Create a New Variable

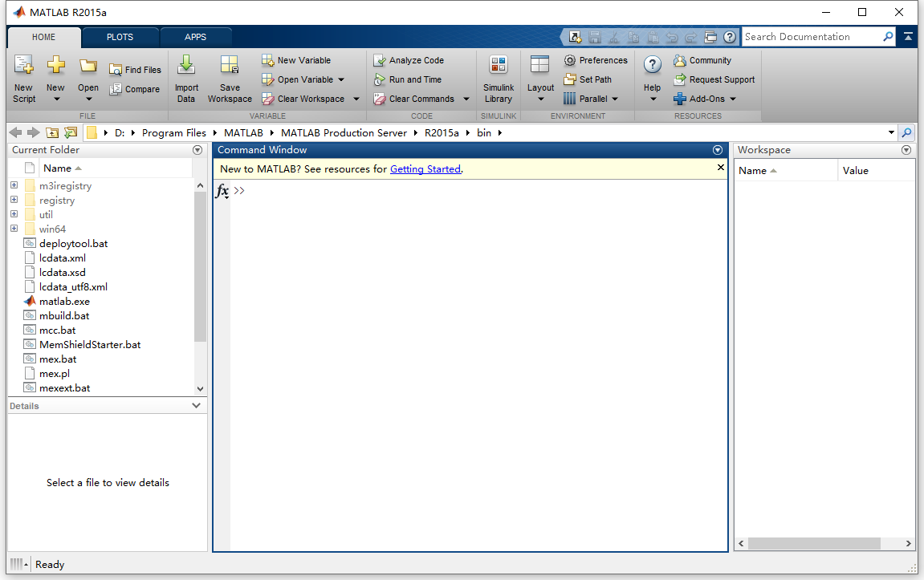click(x=296, y=60)
